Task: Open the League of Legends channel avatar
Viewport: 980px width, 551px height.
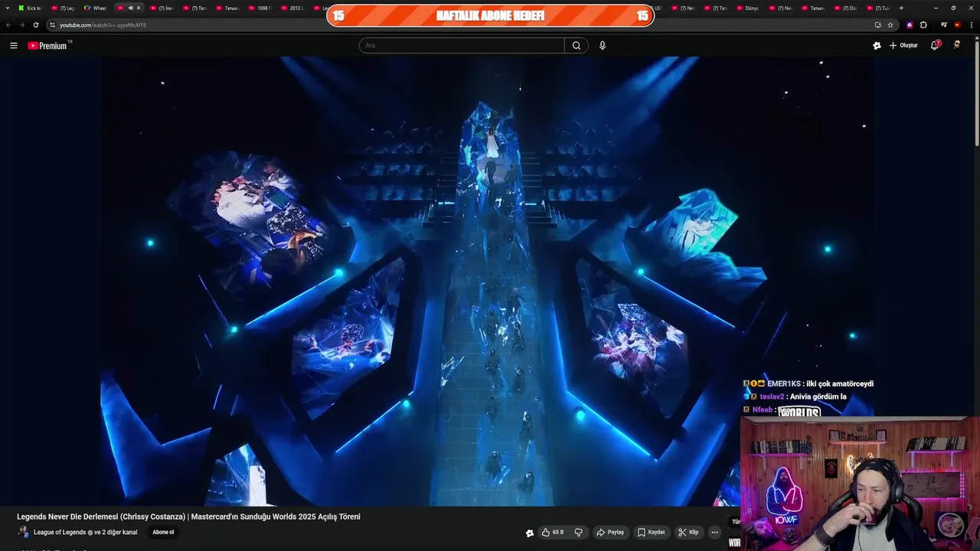Action: [23, 533]
